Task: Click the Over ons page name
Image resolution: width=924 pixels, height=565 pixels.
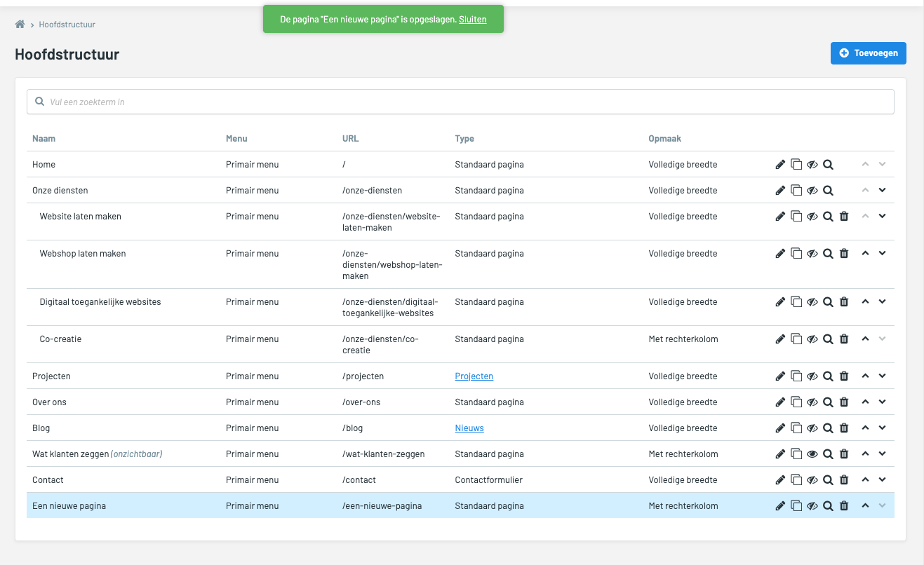Action: click(49, 402)
